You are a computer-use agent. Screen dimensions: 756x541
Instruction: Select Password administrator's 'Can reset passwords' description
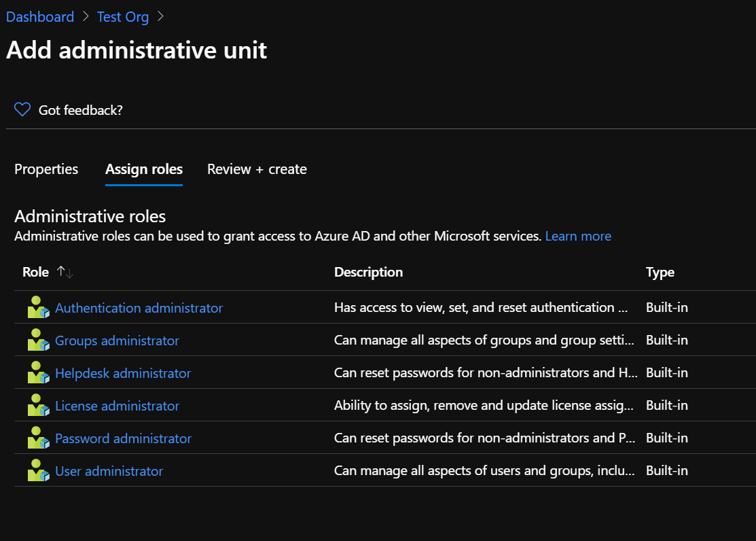[484, 438]
